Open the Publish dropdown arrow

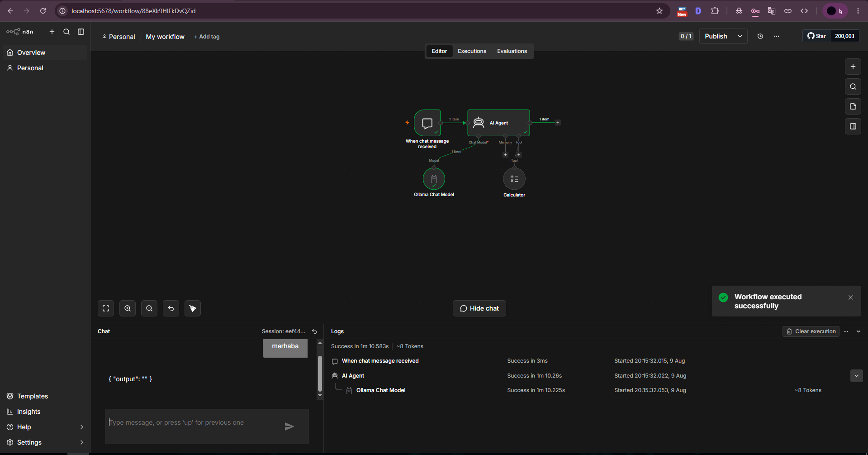(x=740, y=36)
